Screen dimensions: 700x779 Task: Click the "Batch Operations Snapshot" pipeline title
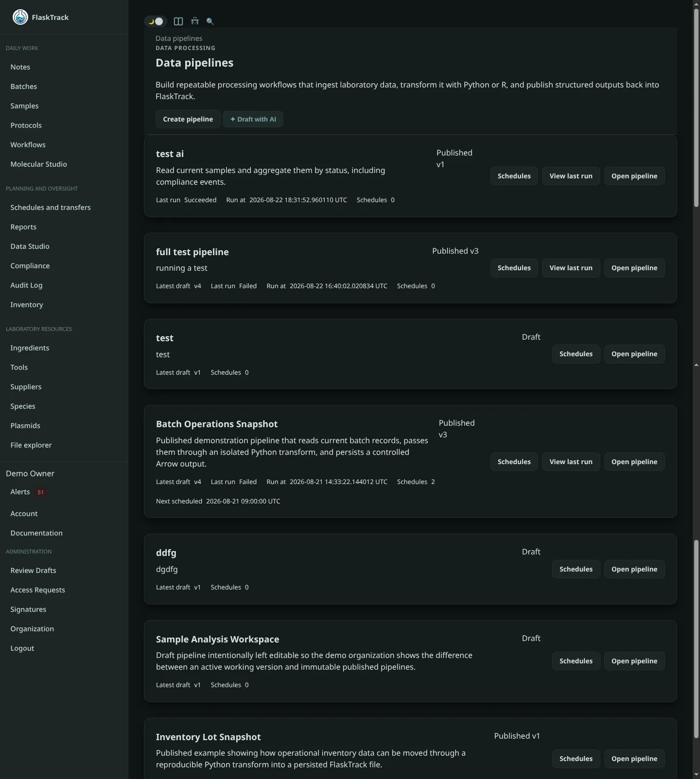pos(217,424)
